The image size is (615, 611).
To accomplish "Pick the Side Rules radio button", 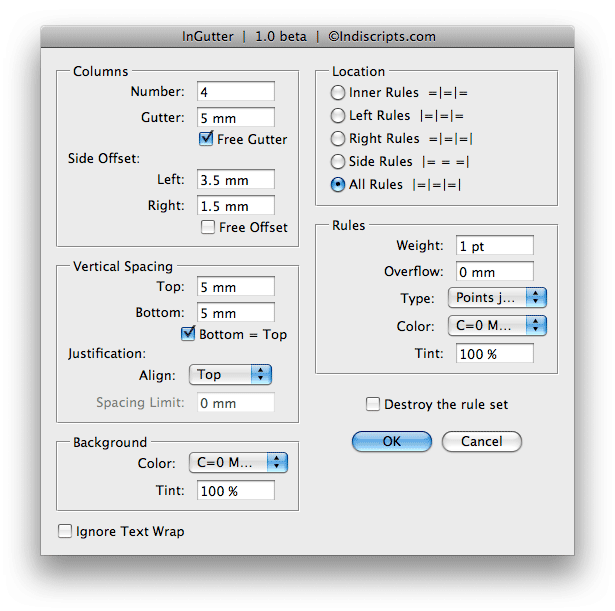I will pos(339,162).
